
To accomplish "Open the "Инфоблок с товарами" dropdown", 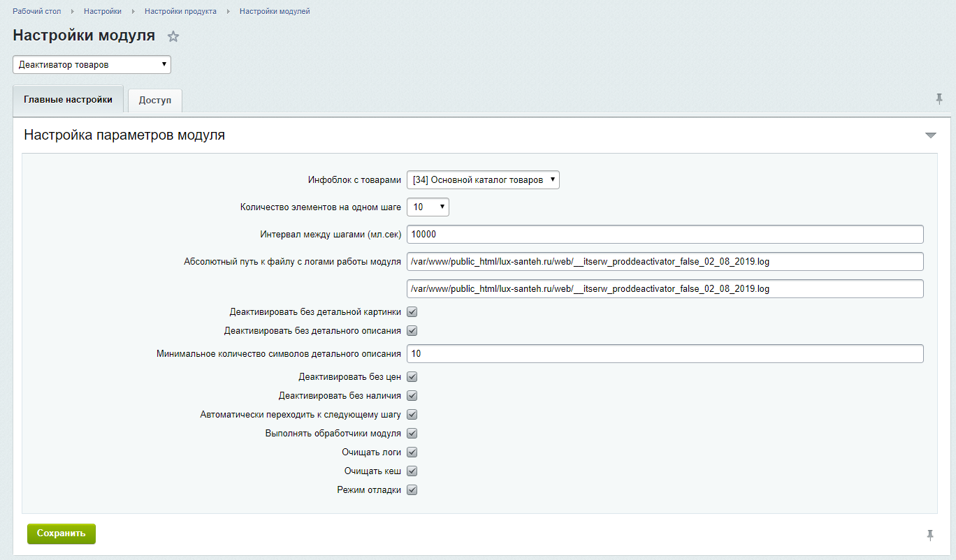I will [x=483, y=180].
